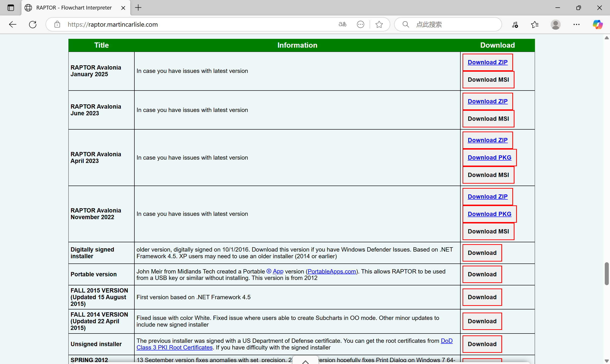Open the Copilot sidebar icon

598,24
